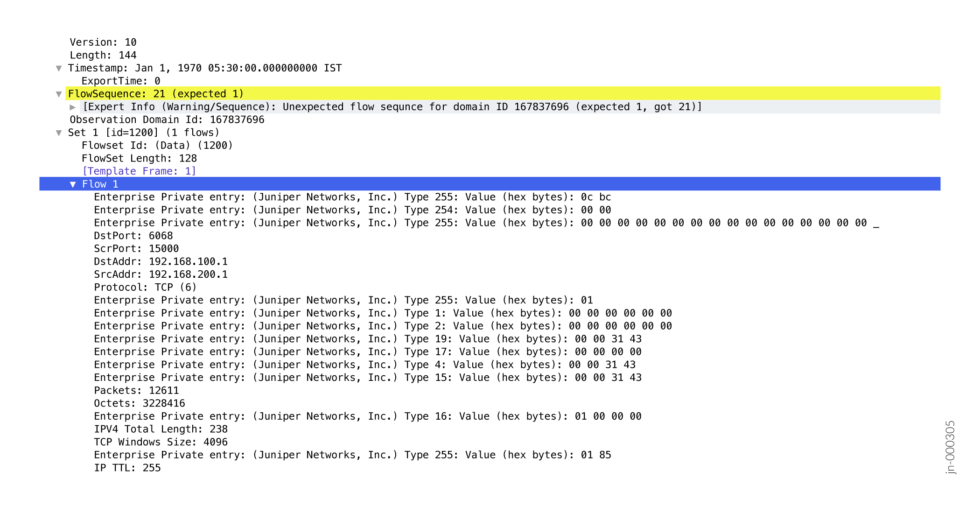Select the Version: 10 row

click(x=103, y=42)
